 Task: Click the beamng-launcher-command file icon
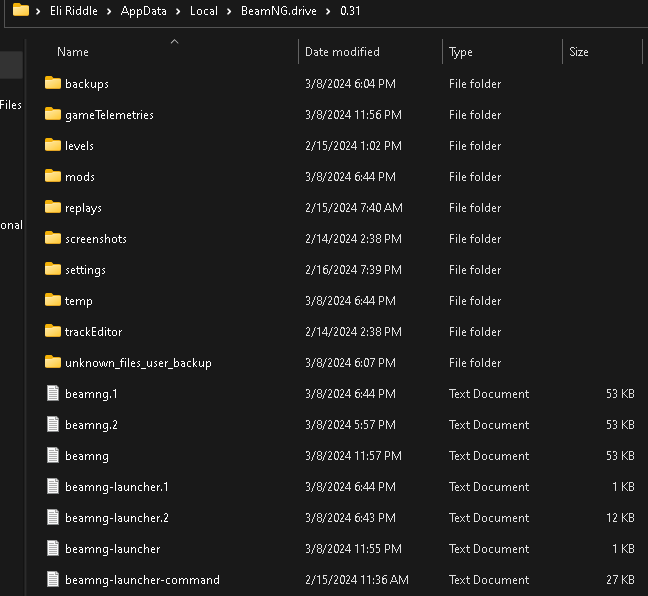pyautogui.click(x=53, y=580)
